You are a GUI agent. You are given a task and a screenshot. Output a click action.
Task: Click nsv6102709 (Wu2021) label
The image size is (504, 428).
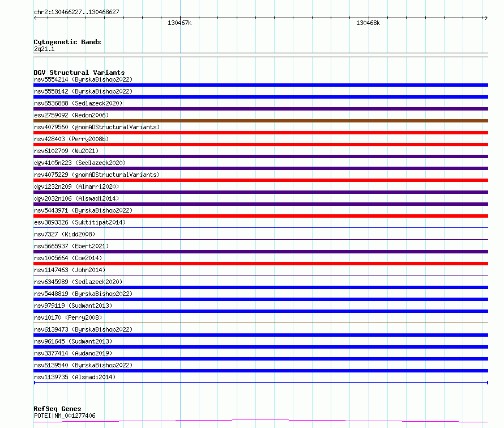tap(66, 151)
